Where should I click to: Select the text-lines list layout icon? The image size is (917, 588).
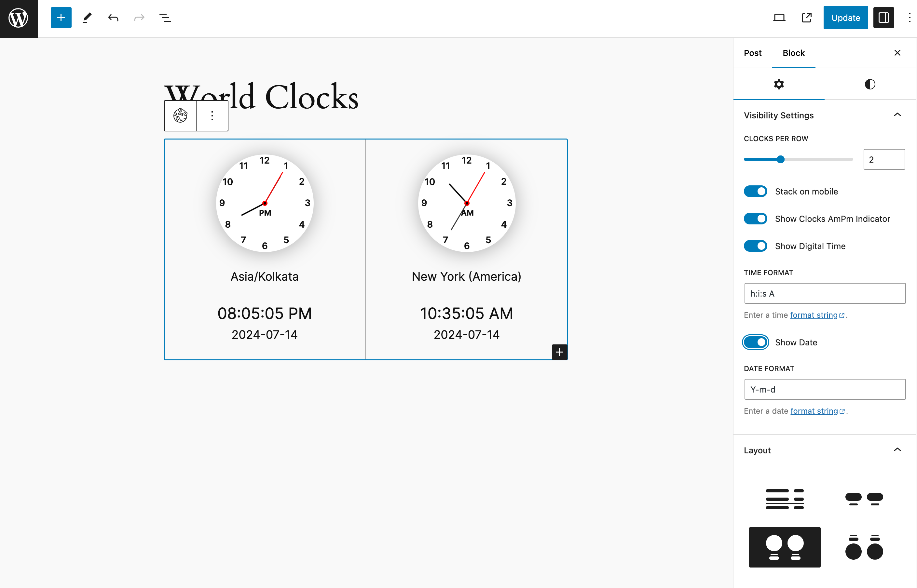pos(785,499)
